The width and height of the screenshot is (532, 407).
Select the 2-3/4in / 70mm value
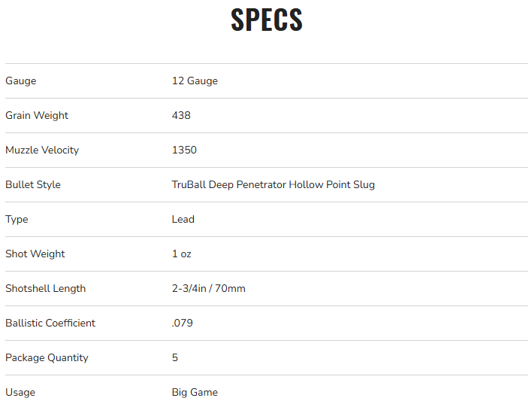coord(208,289)
